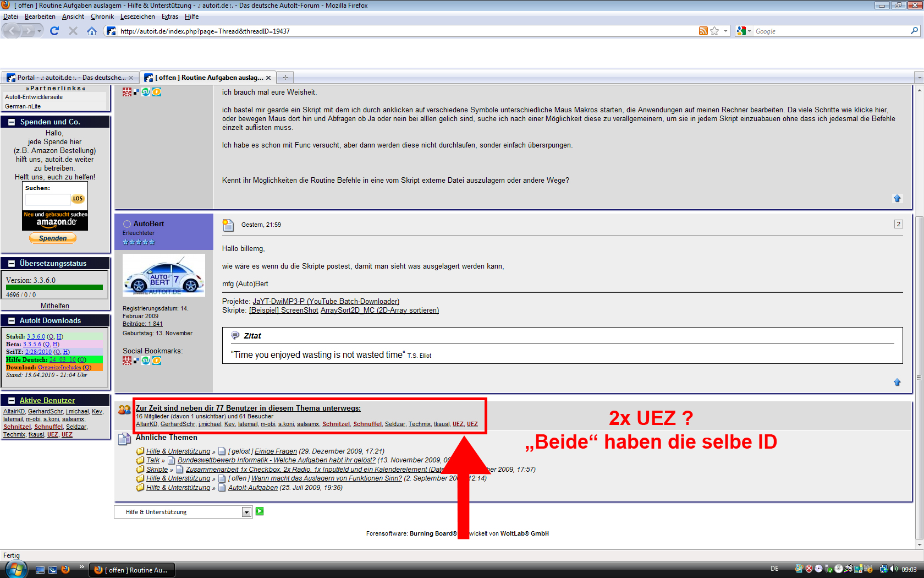The image size is (924, 578).
Task: Collapse the Spenden und Co. box
Action: pos(12,122)
